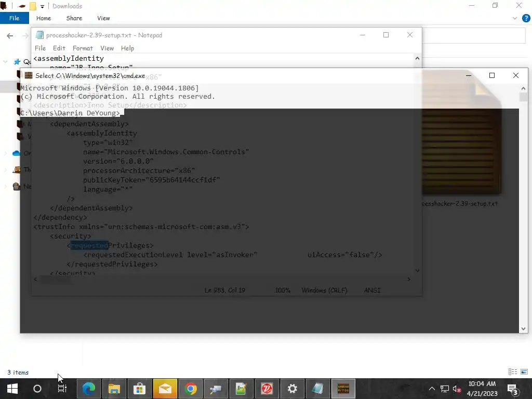Click the cmd prompt line C:\Users\Darrin DeYoung>
The height and width of the screenshot is (399, 532).
(x=70, y=113)
